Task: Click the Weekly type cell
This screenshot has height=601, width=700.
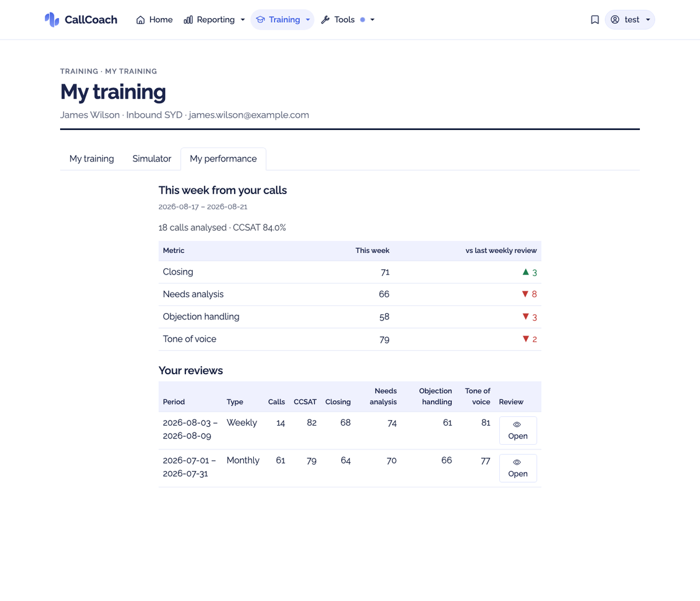Action: (x=242, y=423)
